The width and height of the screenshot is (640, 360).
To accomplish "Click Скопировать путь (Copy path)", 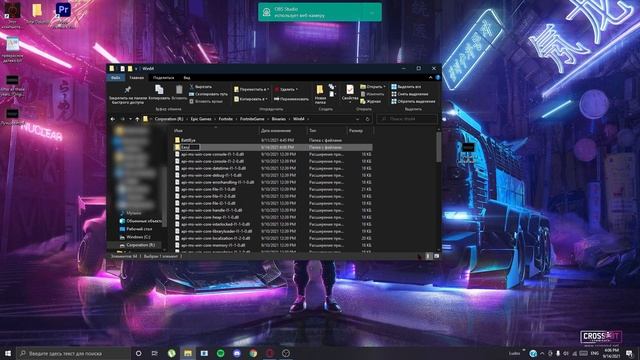I will 208,94.
